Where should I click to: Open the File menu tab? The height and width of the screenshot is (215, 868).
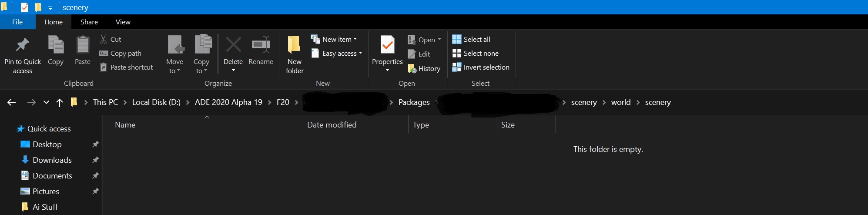click(17, 22)
